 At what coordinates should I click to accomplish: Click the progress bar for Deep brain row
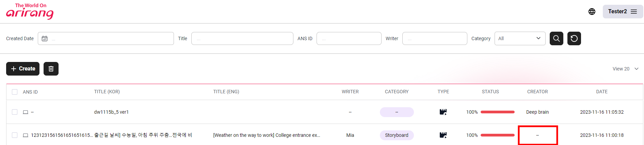497,112
